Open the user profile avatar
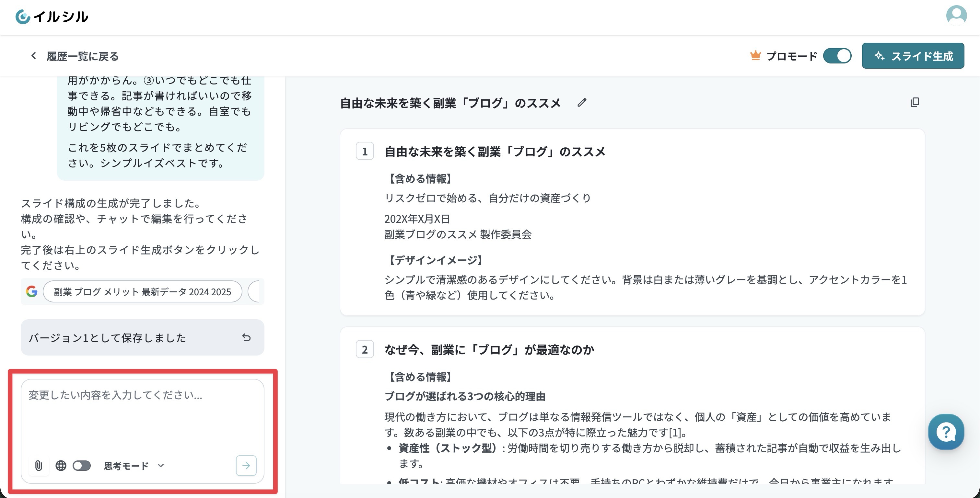Image resolution: width=980 pixels, height=498 pixels. pyautogui.click(x=956, y=16)
